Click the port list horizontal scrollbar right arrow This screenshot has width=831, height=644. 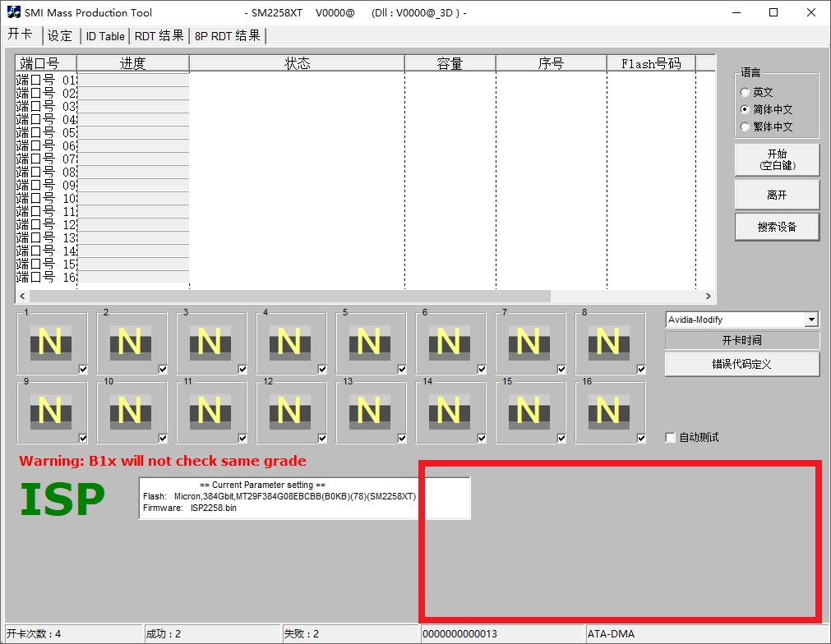point(709,296)
